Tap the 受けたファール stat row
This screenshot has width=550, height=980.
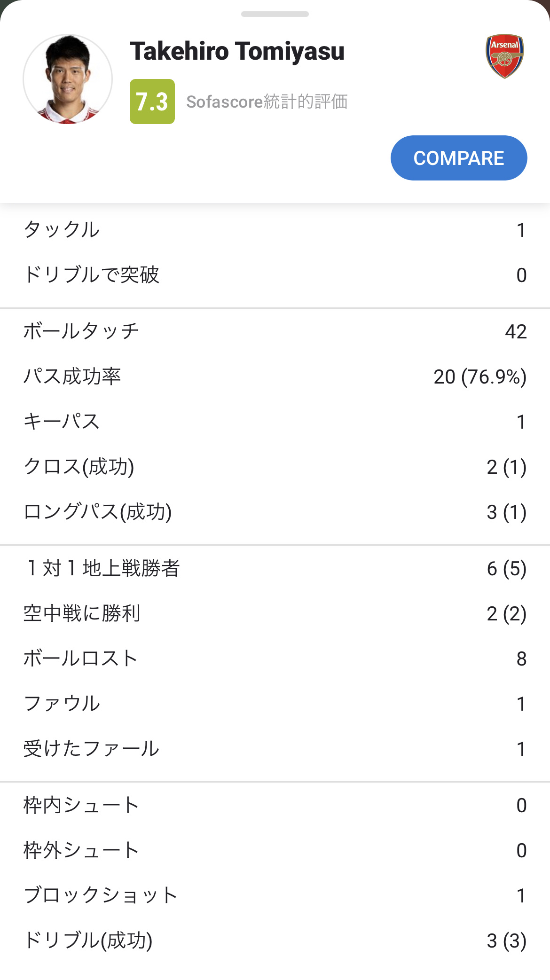pyautogui.click(x=275, y=749)
